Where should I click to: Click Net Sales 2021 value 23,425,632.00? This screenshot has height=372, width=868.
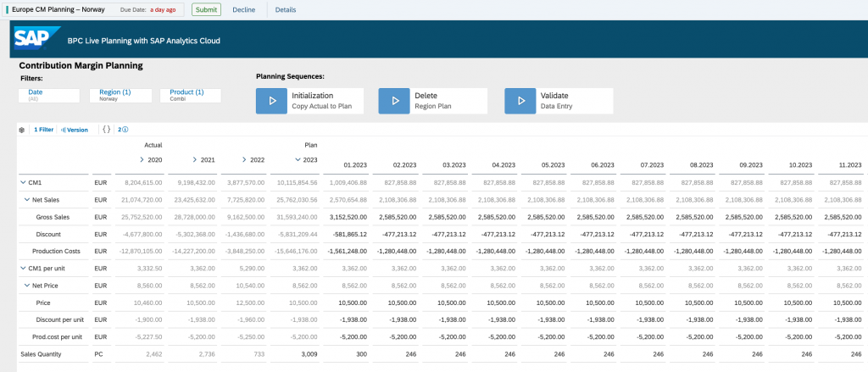[194, 199]
